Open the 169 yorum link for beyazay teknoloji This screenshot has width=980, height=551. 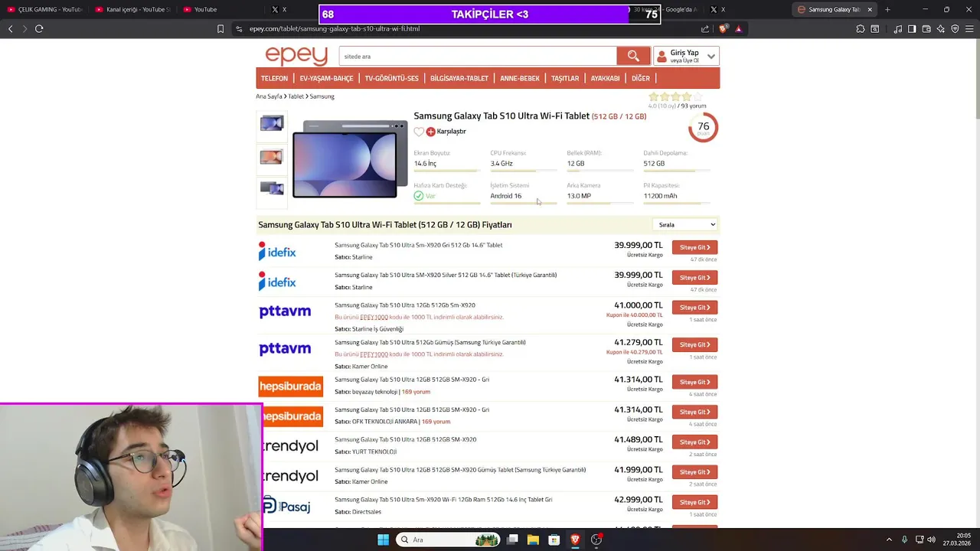point(416,392)
